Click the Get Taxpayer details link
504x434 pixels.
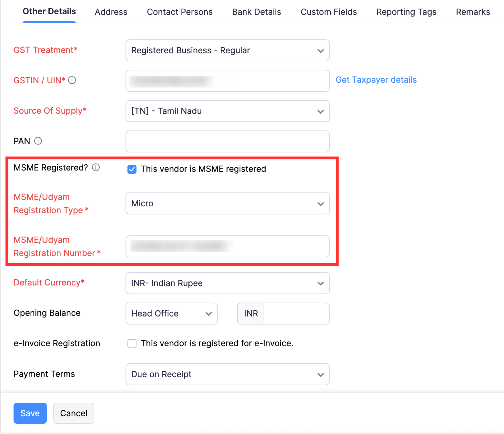pos(376,80)
